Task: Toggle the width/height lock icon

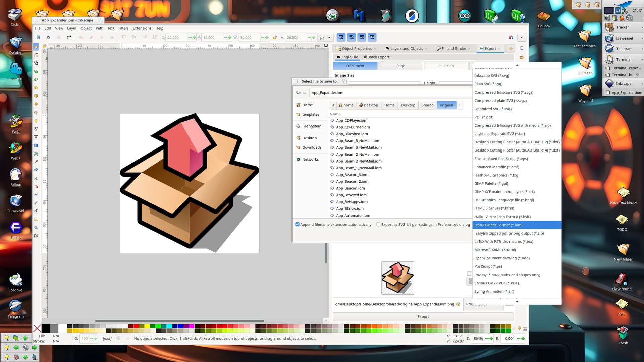Action: (x=275, y=38)
